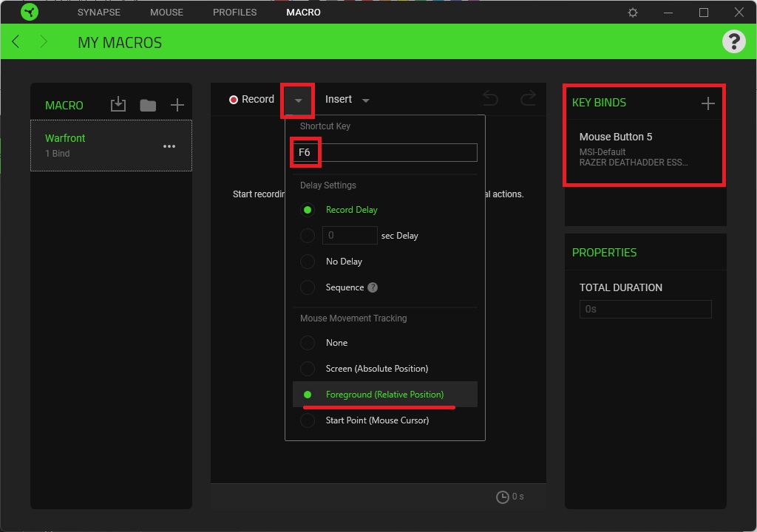Go back with the left arrow

(16, 42)
